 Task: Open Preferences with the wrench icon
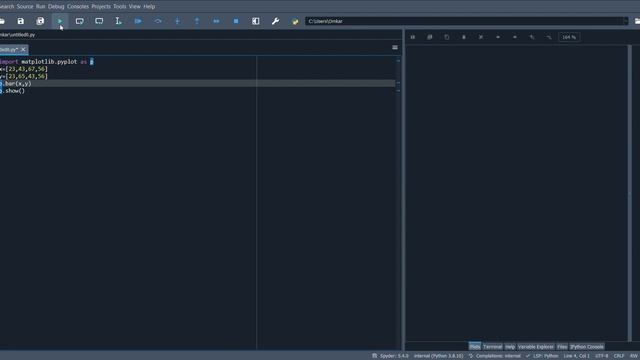pos(276,21)
